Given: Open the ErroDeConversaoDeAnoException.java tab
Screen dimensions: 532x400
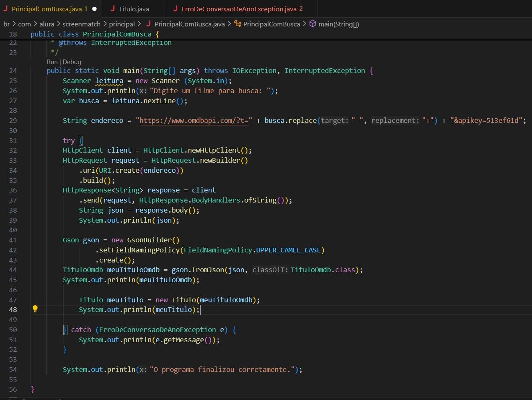Looking at the screenshot, I should (239, 9).
